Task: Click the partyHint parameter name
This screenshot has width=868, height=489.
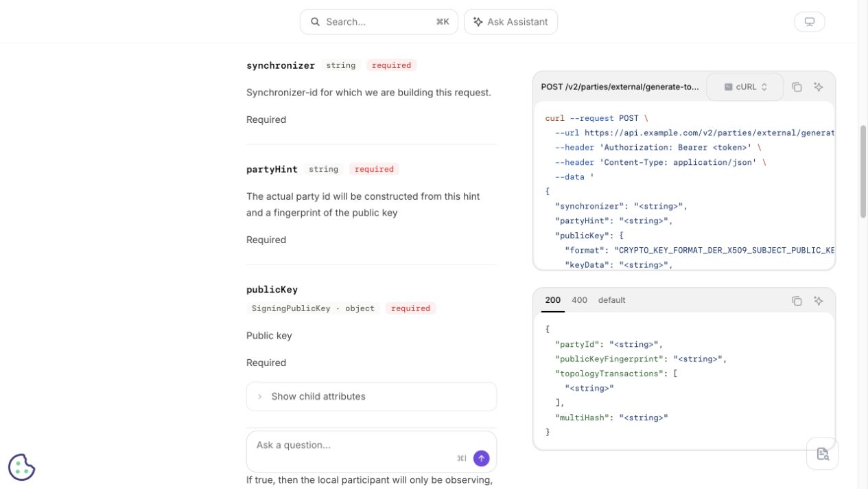Action: tap(272, 169)
